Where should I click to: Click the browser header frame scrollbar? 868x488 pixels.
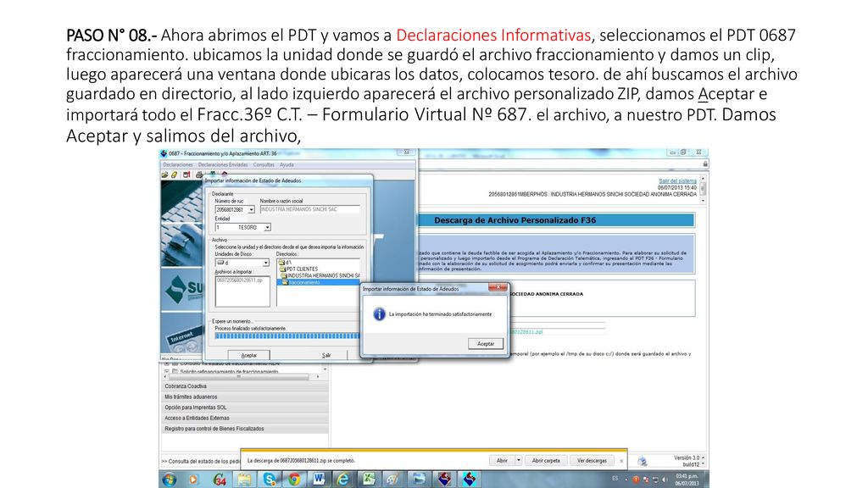703,189
